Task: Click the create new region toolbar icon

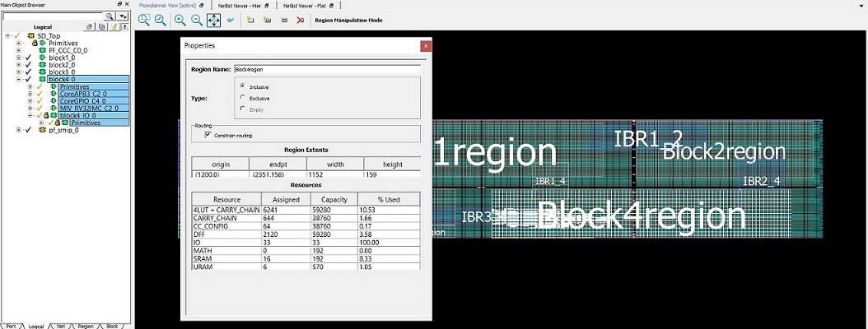Action: point(250,20)
